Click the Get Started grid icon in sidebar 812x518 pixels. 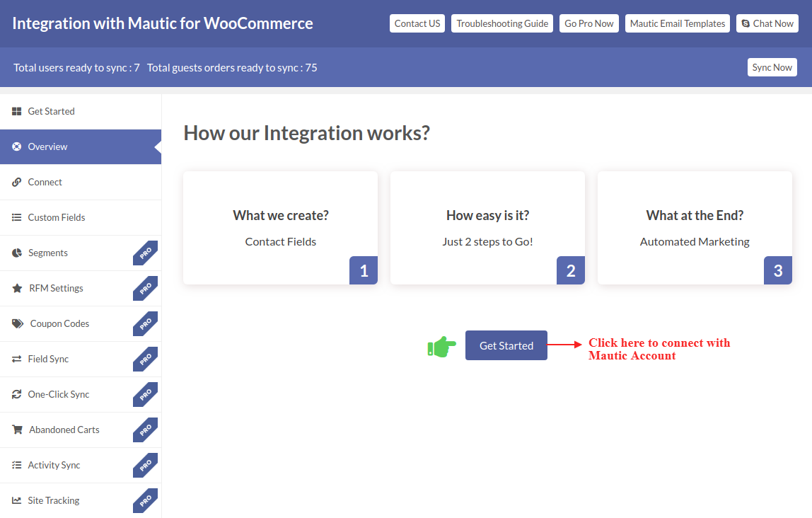click(16, 111)
